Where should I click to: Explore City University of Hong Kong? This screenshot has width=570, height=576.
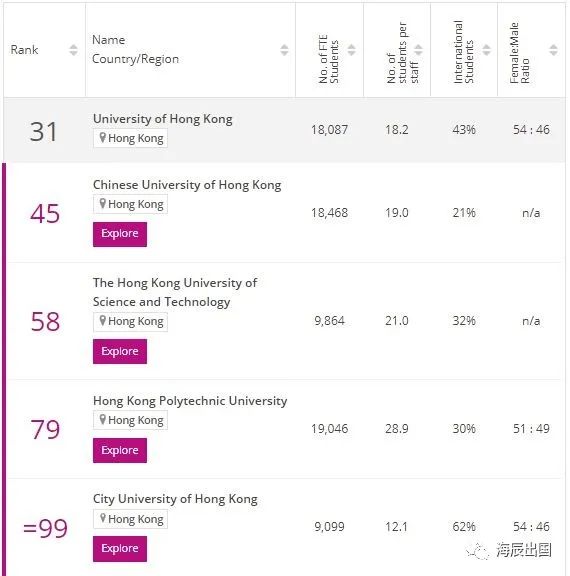[x=120, y=549]
